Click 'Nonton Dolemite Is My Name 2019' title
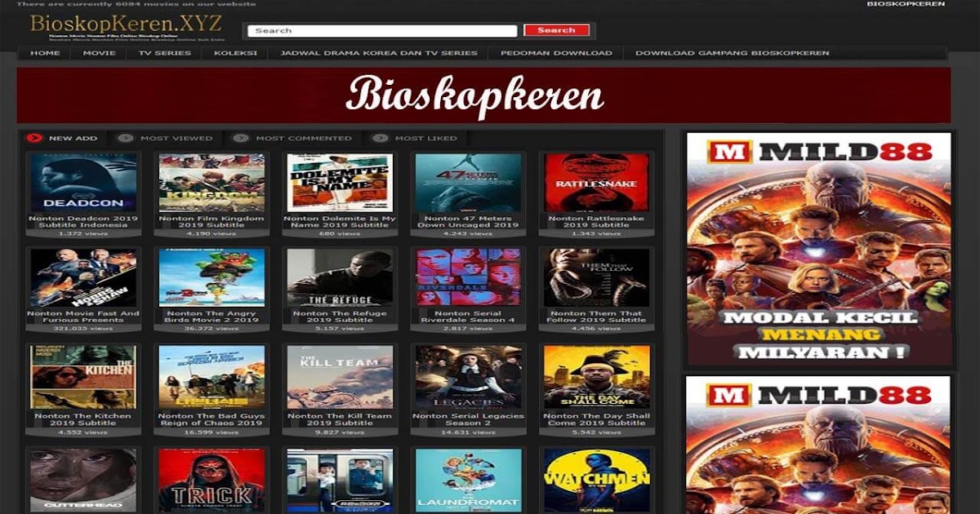 340,222
